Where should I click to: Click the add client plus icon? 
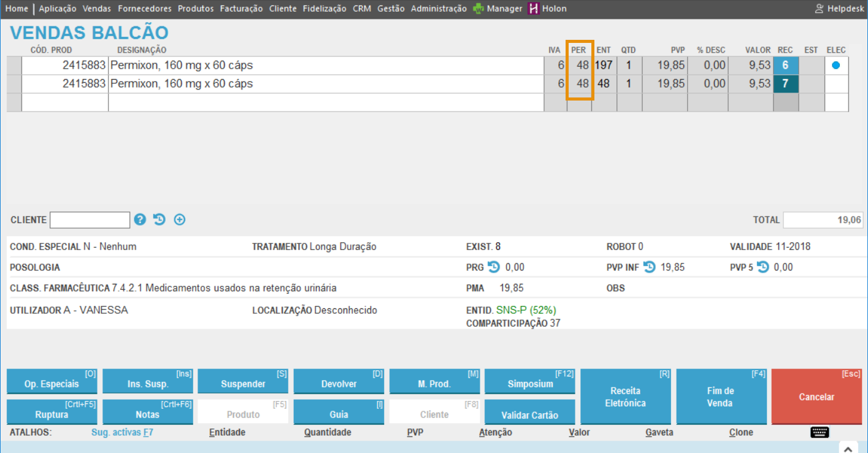point(180,219)
